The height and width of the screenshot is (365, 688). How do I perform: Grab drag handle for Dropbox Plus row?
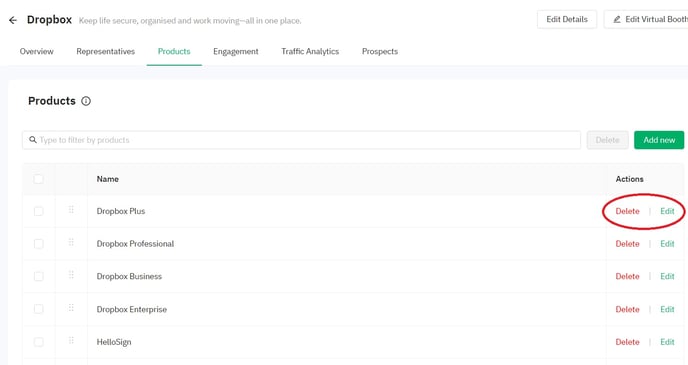click(71, 210)
